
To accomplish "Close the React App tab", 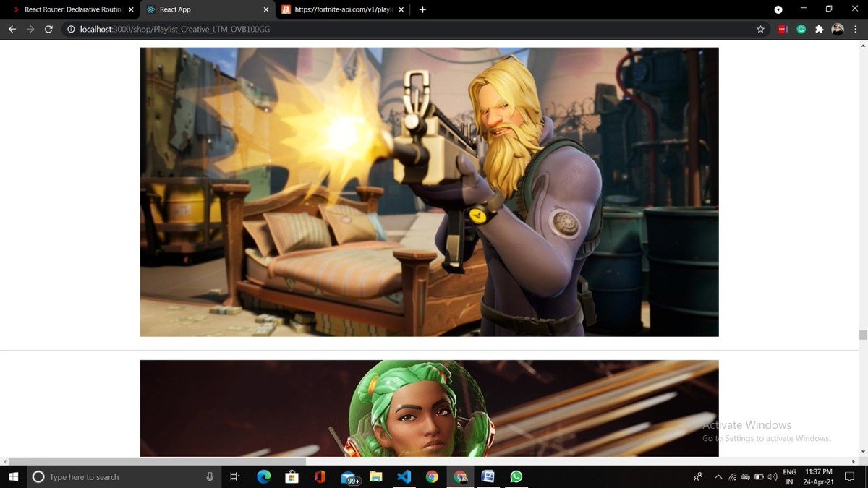I will 266,9.
